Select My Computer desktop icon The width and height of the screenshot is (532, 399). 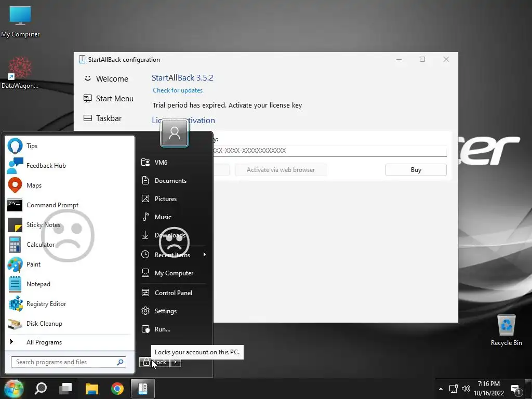pos(20,22)
